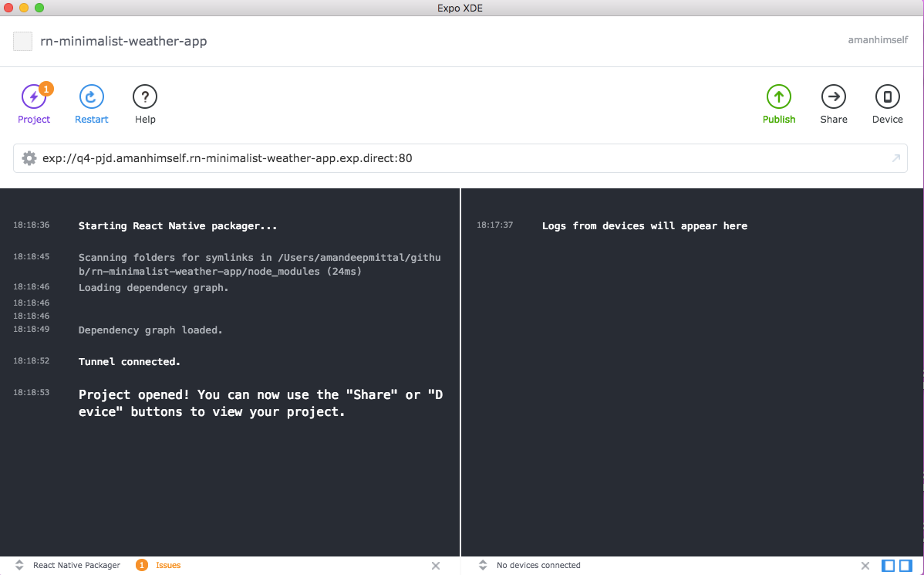Open the exp URL with the arrow icon
The width and height of the screenshot is (924, 575).
coord(895,157)
